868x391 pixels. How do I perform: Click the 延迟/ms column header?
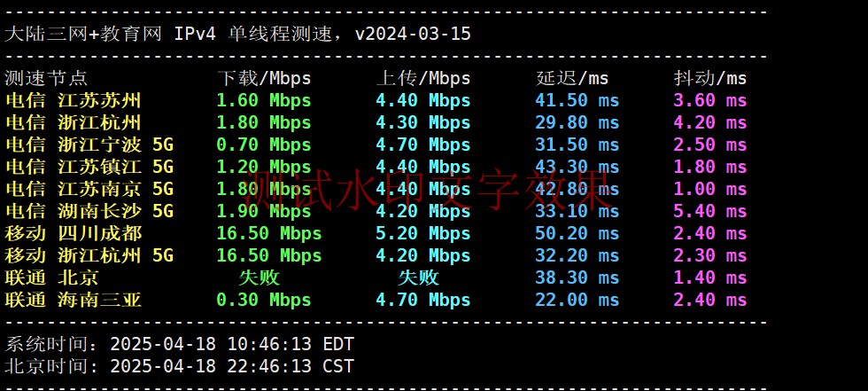click(x=572, y=78)
